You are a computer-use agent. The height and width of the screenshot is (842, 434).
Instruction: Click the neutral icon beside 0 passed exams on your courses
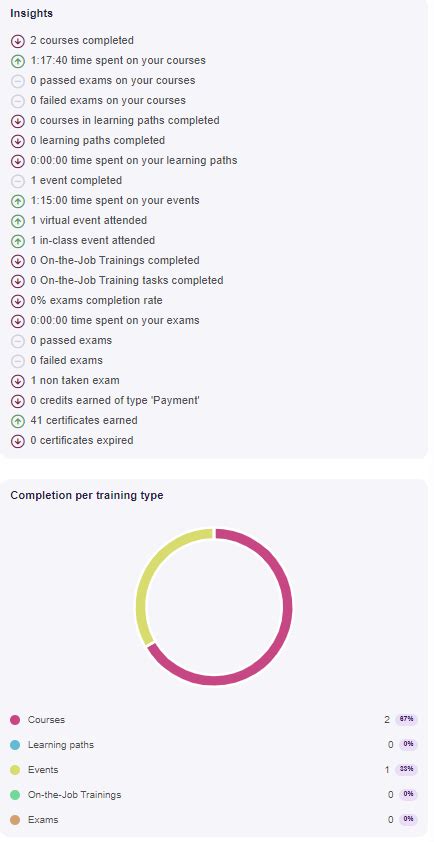click(x=18, y=81)
